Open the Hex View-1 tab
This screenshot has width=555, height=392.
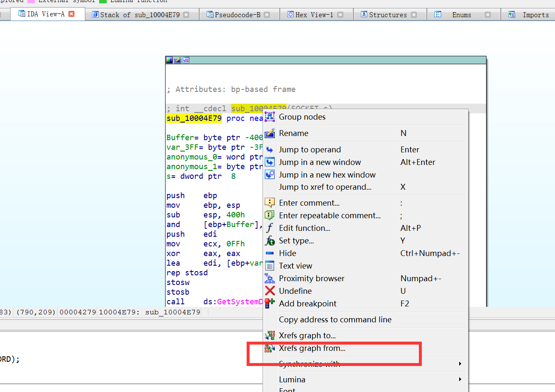[314, 15]
